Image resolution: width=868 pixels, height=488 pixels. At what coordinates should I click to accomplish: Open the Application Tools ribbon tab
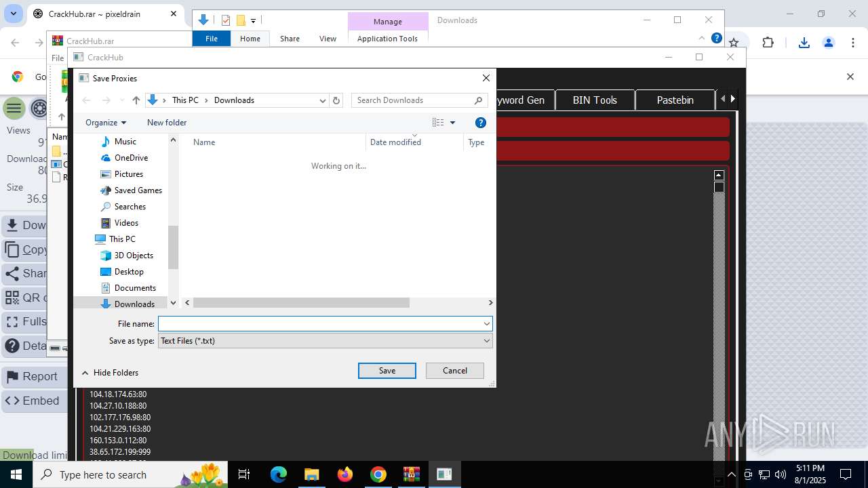387,39
